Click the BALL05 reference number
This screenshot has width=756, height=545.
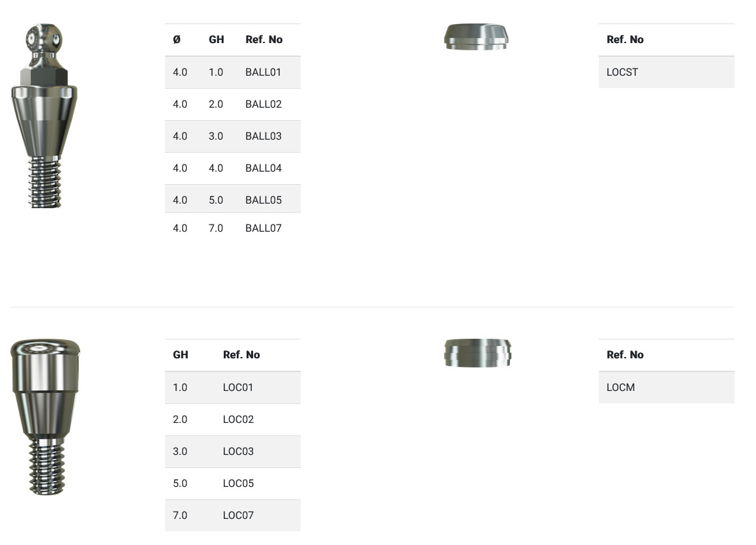(264, 200)
